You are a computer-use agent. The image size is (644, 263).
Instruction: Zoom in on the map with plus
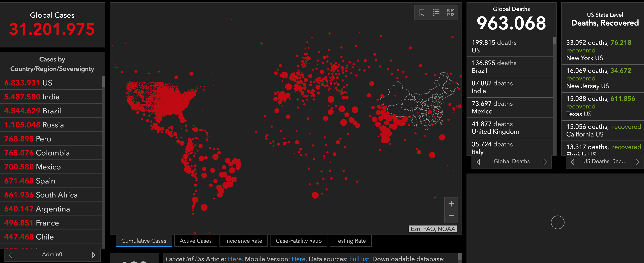coord(451,204)
